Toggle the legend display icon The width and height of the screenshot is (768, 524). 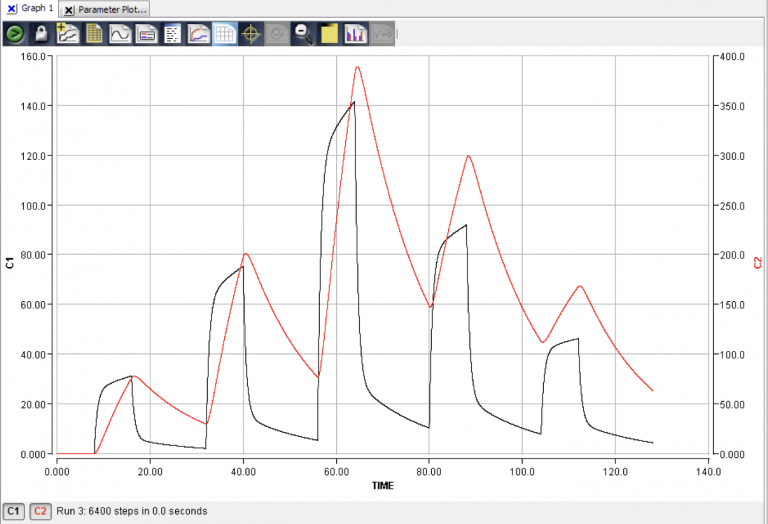[x=146, y=34]
